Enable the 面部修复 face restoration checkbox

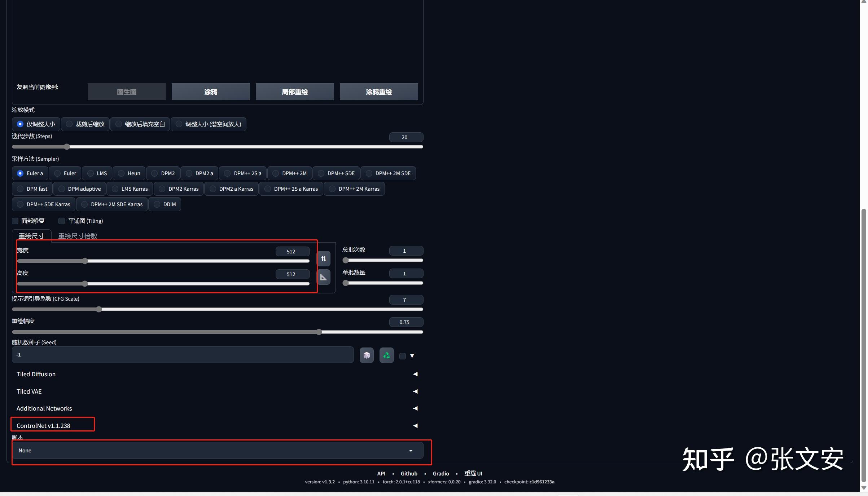(x=15, y=221)
